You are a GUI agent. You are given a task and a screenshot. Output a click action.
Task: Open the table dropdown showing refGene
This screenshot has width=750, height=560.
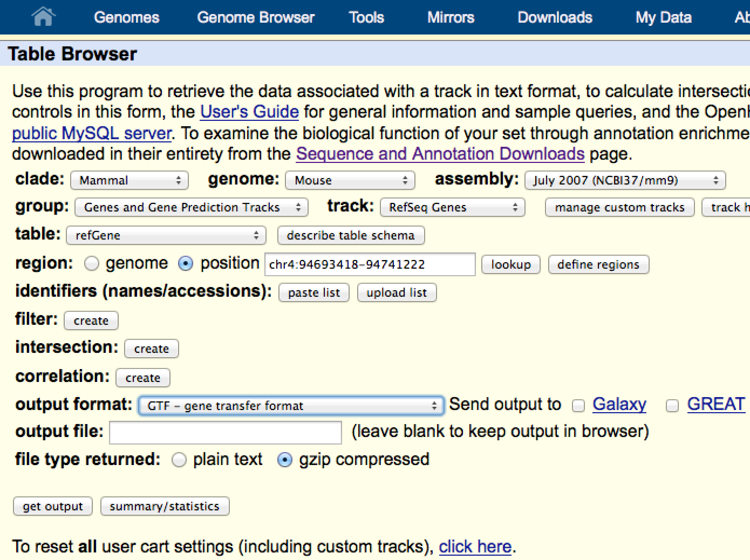click(x=166, y=235)
